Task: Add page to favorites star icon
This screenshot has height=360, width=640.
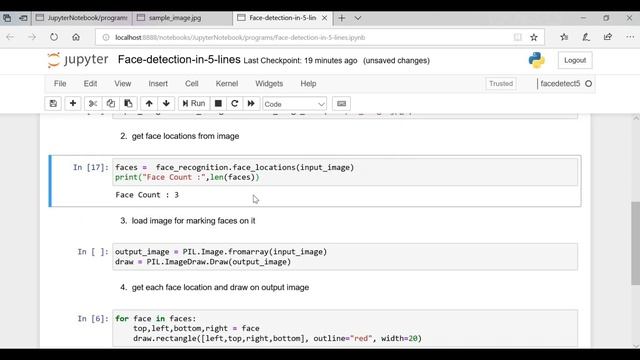Action: 534,38
